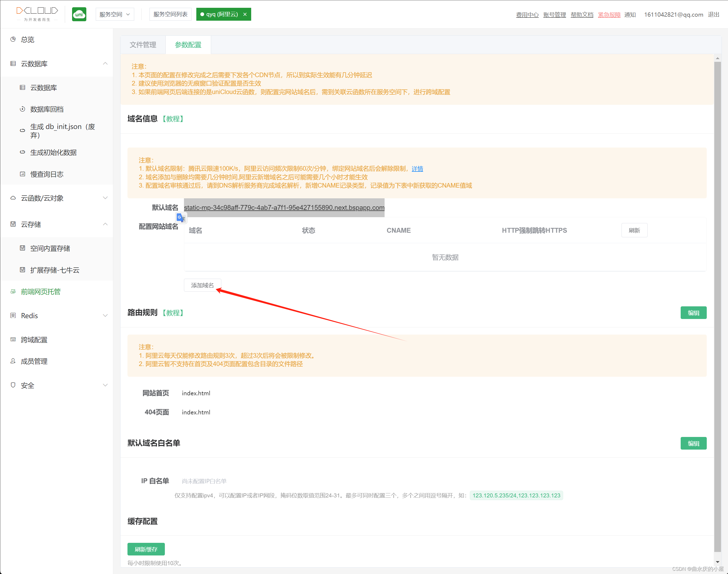728x574 pixels.
Task: Open 云数据库 submenu item
Action: click(x=56, y=88)
